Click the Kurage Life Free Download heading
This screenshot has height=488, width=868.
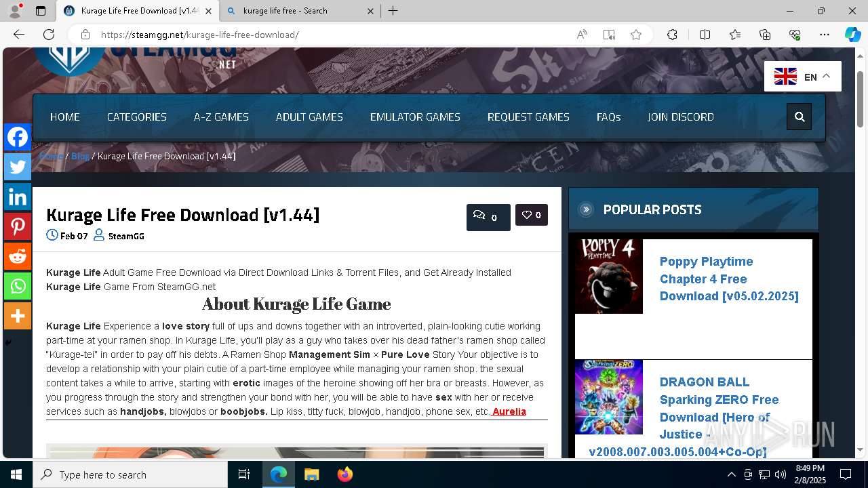(x=182, y=215)
